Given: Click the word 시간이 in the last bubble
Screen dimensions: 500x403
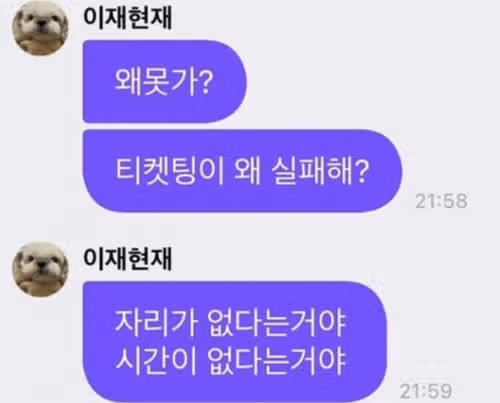Looking at the screenshot, I should 154,361.
